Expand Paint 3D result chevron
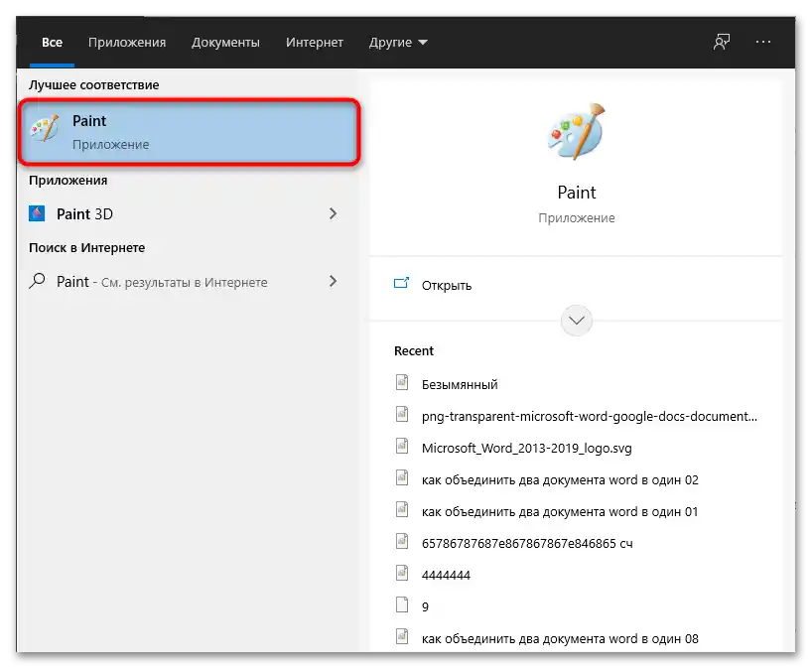The height and width of the screenshot is (668, 812). pos(333,213)
